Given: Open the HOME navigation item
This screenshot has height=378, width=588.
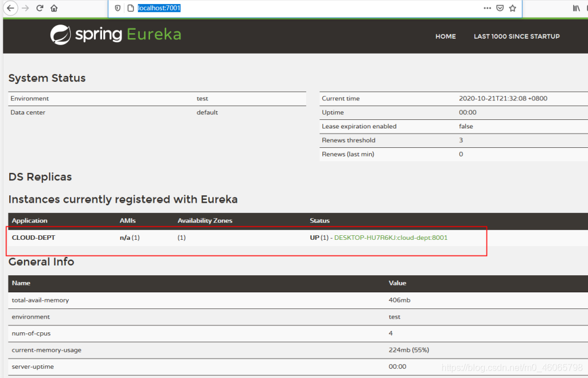Looking at the screenshot, I should tap(445, 37).
